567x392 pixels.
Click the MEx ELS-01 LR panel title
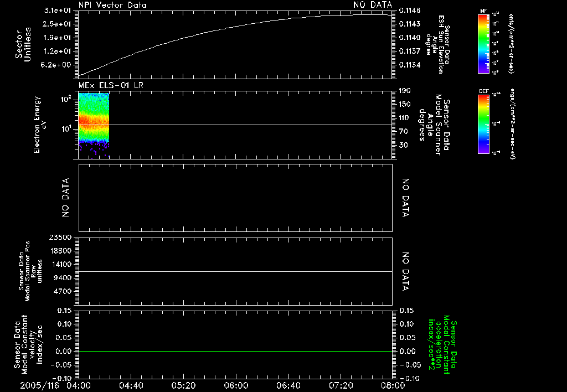pyautogui.click(x=111, y=85)
